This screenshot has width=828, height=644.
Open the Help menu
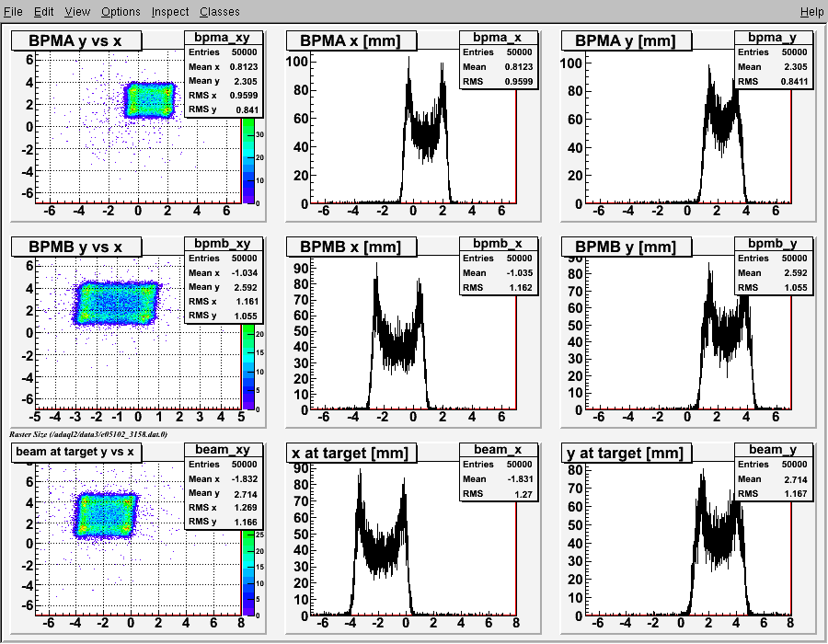tap(811, 12)
